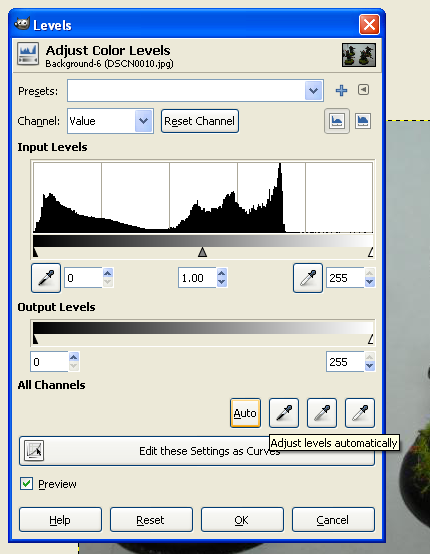Image resolution: width=430 pixels, height=554 pixels.
Task: Click Reset Channel button
Action: tap(200, 121)
